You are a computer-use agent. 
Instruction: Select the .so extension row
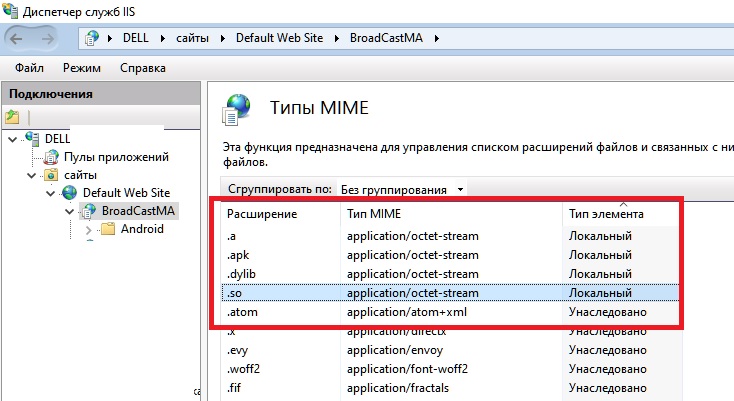click(x=450, y=293)
